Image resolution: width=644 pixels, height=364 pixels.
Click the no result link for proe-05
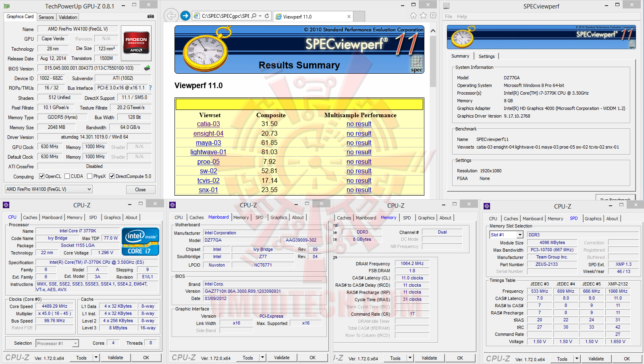tap(359, 162)
